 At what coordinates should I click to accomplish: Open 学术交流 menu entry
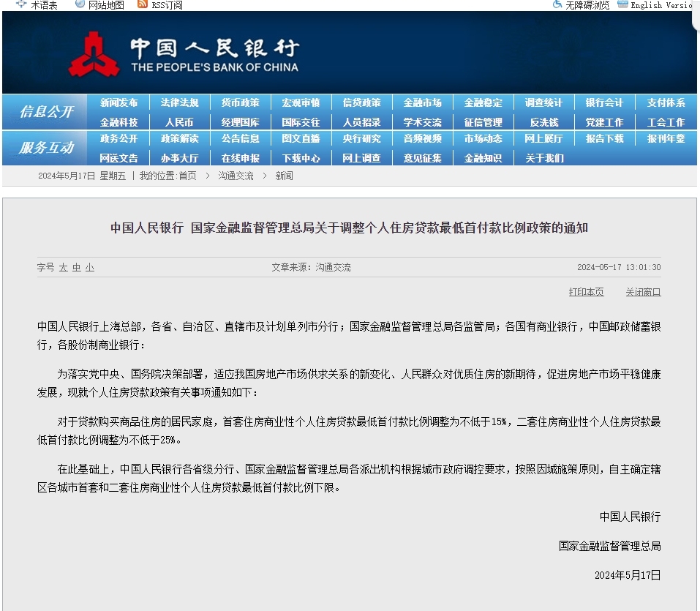click(x=422, y=122)
